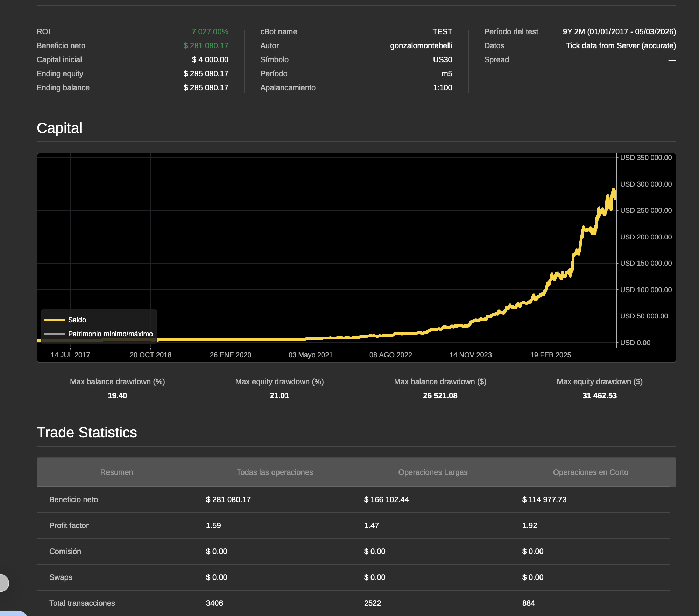Click the ROI value 7 027.00%
Image resolution: width=699 pixels, height=616 pixels.
(210, 32)
